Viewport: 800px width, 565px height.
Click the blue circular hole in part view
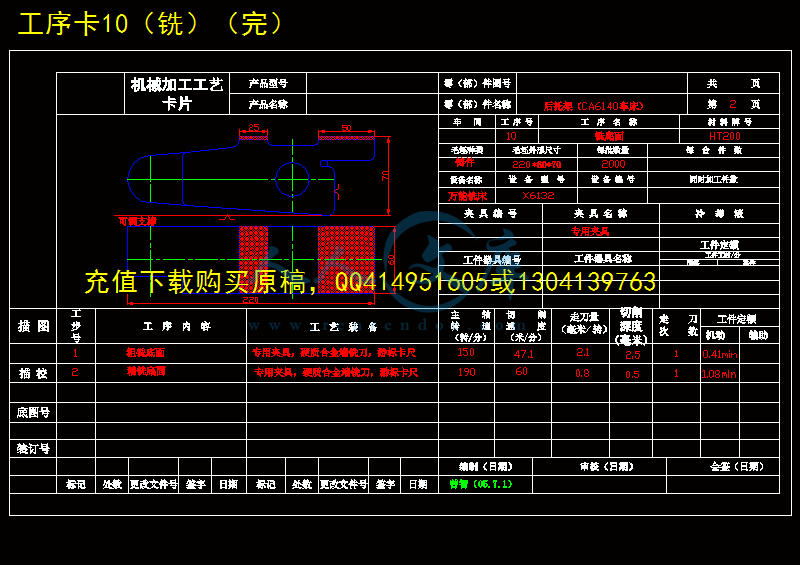click(292, 179)
